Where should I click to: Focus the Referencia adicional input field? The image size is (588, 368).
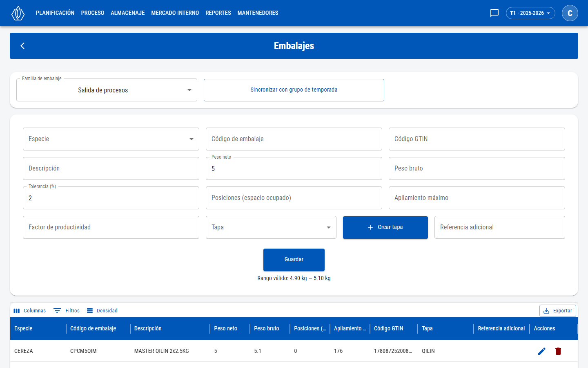click(500, 227)
